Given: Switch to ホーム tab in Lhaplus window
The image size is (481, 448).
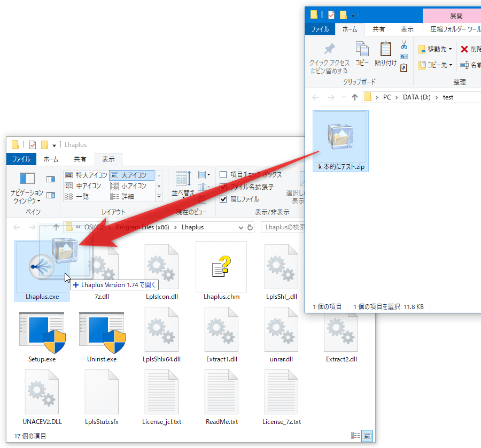Looking at the screenshot, I should 51,159.
